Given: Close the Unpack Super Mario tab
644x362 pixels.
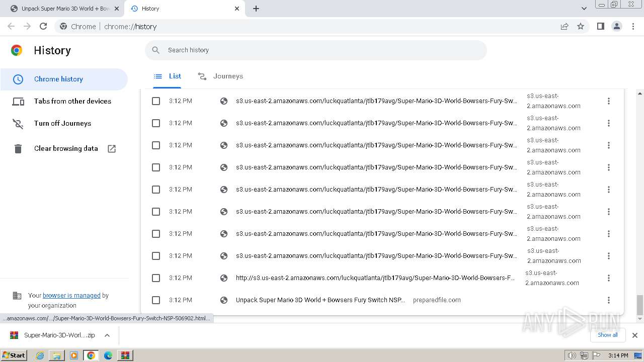Looking at the screenshot, I should coord(117,9).
